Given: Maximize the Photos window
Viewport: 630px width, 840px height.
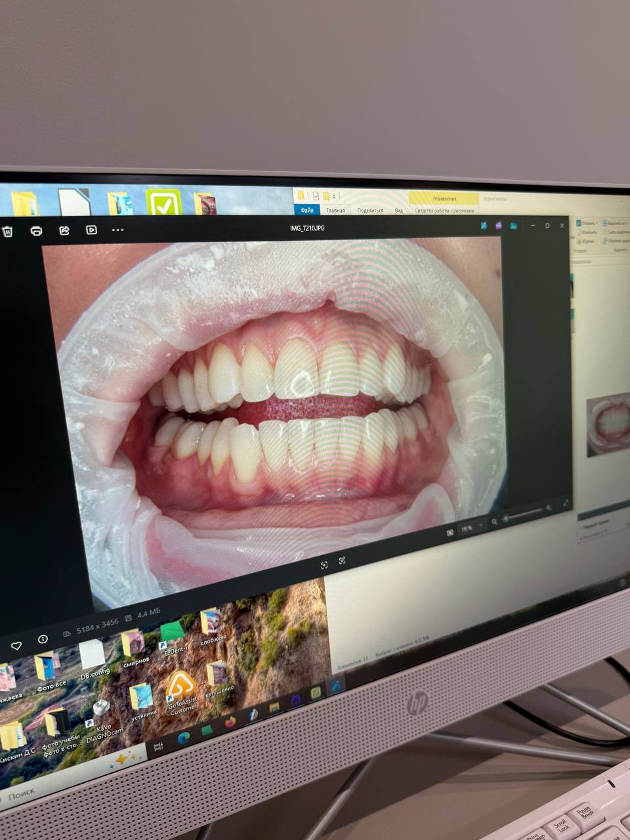Looking at the screenshot, I should 547,226.
